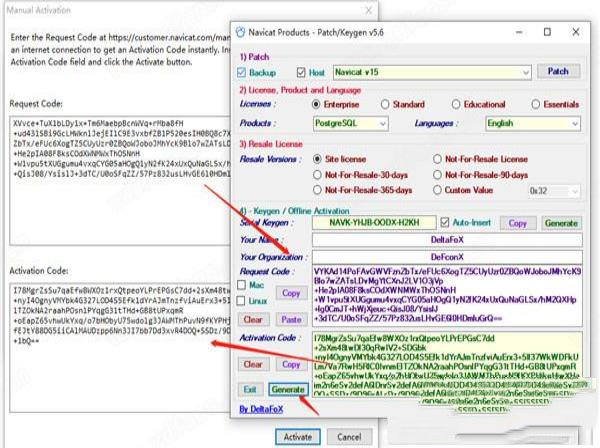The width and height of the screenshot is (600, 448).
Task: Click the keygen Request Code text box
Action: click(447, 295)
